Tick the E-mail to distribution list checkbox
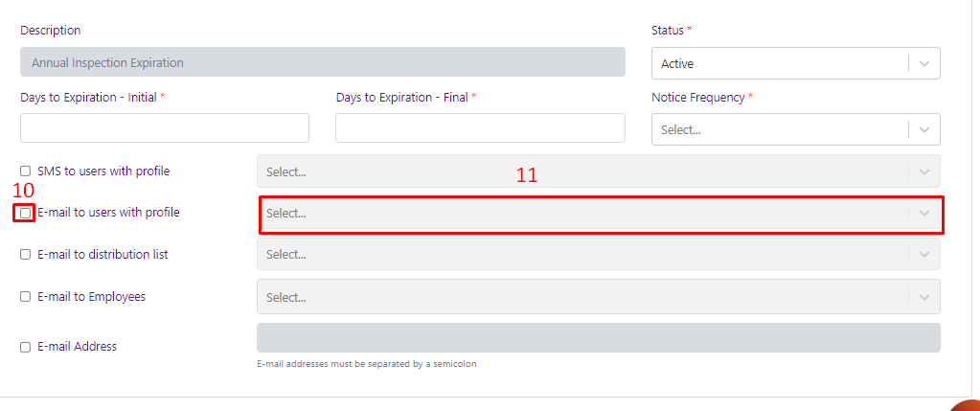Viewport: 980px width, 411px height. 25,254
